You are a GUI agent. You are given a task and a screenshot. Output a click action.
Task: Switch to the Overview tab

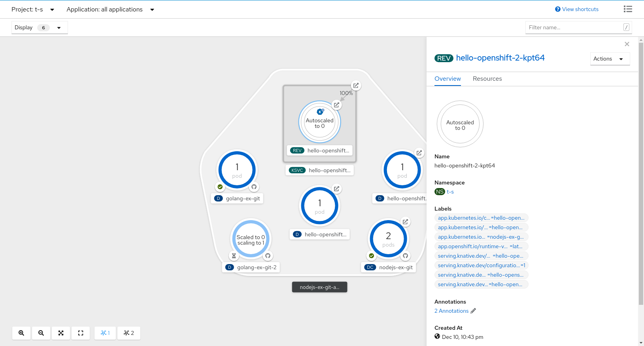coord(448,79)
